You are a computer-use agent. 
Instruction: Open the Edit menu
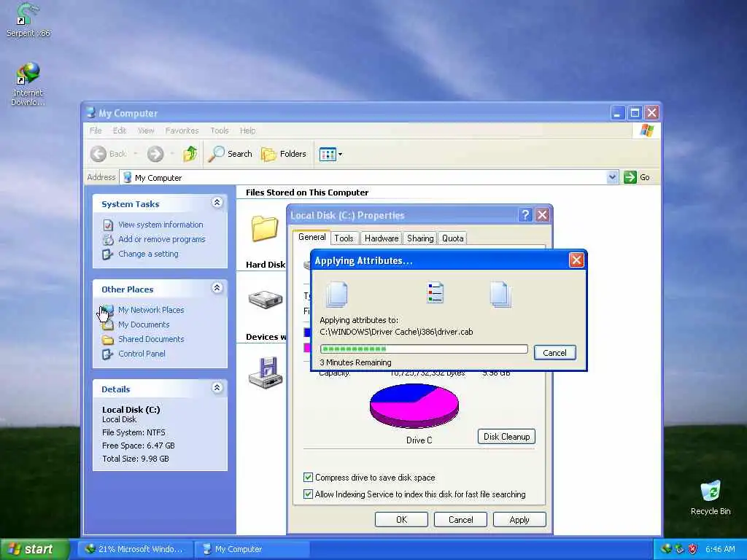(119, 131)
